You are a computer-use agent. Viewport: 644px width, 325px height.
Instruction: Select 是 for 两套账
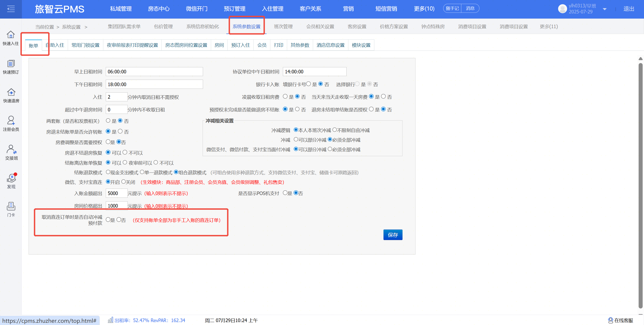[x=108, y=121]
